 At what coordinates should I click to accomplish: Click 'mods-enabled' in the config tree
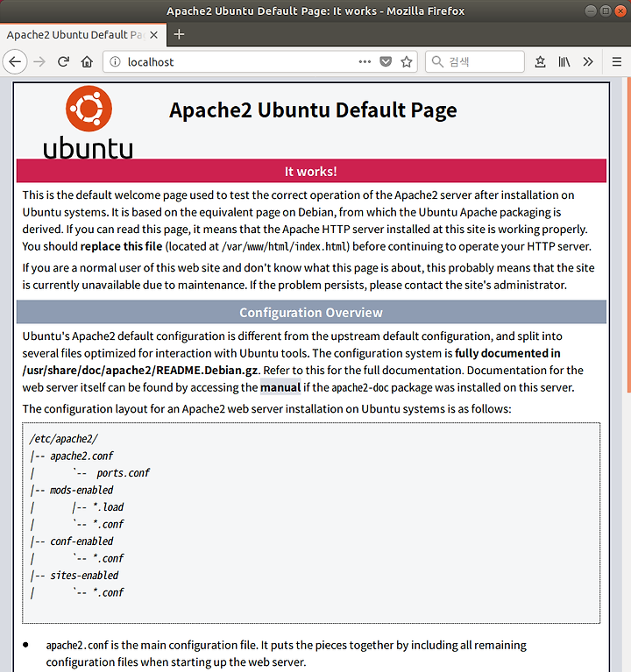coord(82,490)
